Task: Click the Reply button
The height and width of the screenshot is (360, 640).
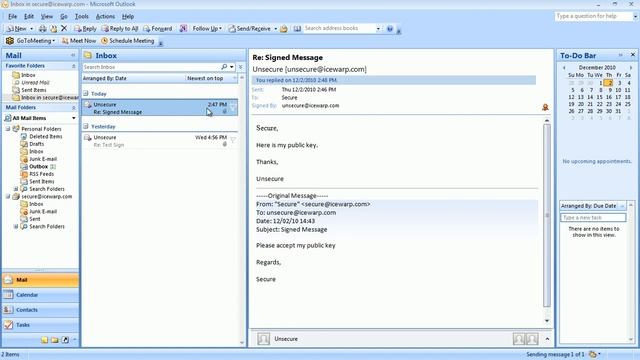Action: 85,29
